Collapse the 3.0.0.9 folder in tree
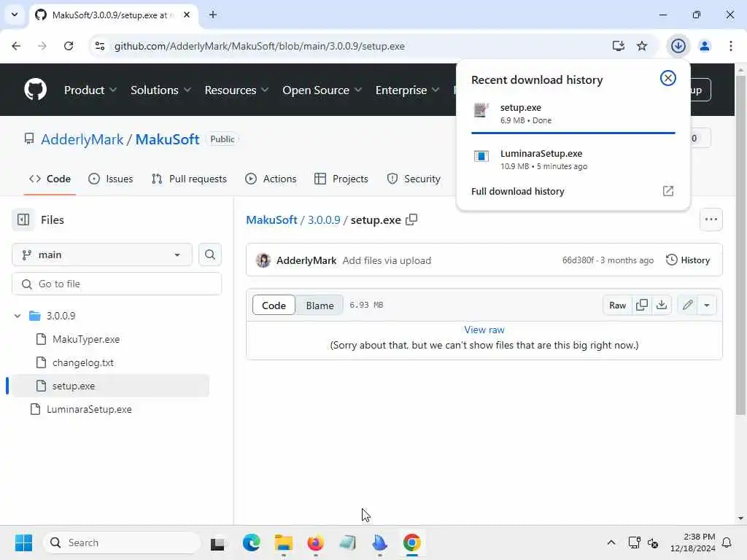Viewport: 747px width, 560px height. point(18,316)
